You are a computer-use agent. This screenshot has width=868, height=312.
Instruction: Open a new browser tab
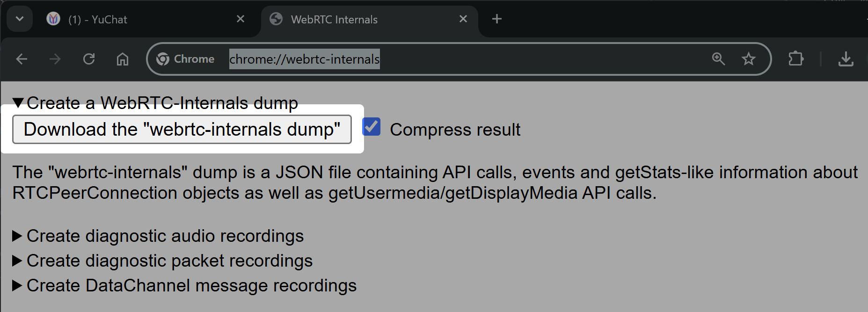(x=496, y=19)
